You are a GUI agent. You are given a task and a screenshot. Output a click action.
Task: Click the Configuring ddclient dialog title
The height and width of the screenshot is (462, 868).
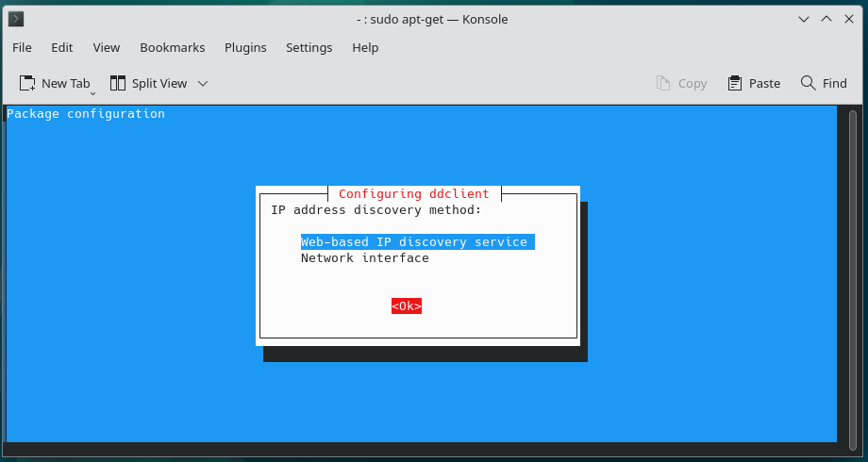tap(414, 193)
